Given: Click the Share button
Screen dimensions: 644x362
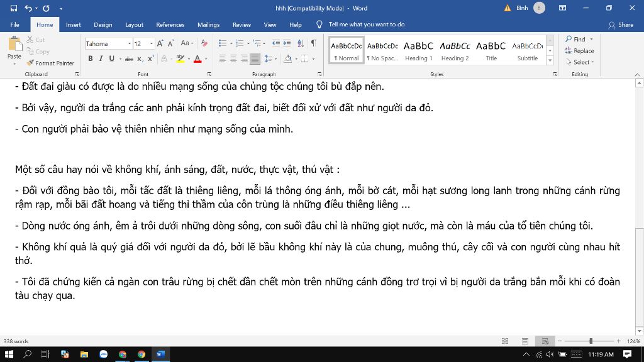Looking at the screenshot, I should tap(621, 25).
